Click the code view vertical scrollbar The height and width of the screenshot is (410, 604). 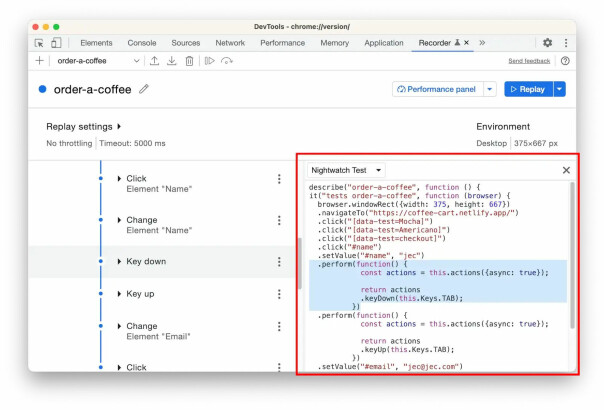(572, 255)
